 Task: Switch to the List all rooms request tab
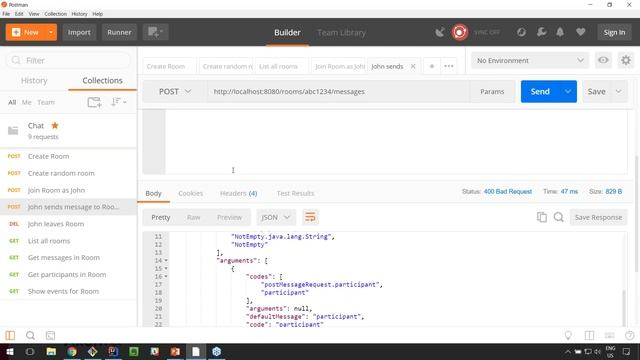tap(282, 66)
